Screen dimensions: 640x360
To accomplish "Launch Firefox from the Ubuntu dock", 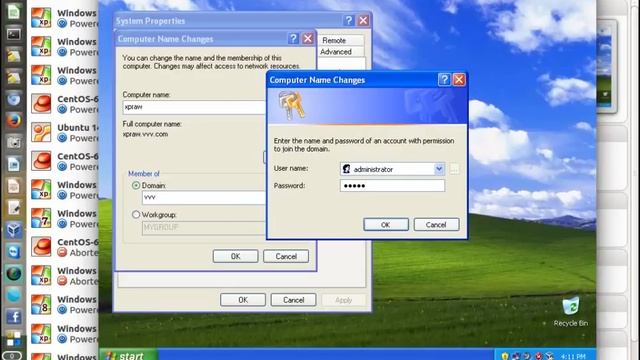I will (x=13, y=121).
